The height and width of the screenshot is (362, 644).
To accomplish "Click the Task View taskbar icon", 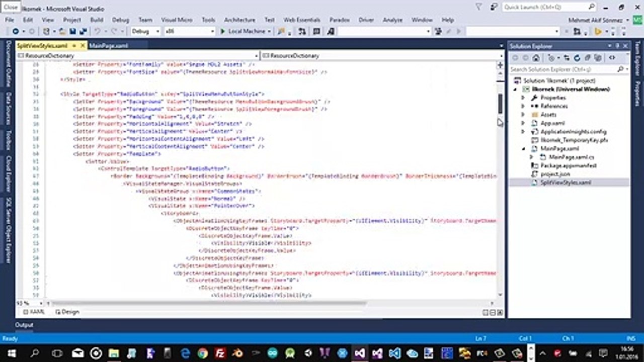I will [x=57, y=353].
